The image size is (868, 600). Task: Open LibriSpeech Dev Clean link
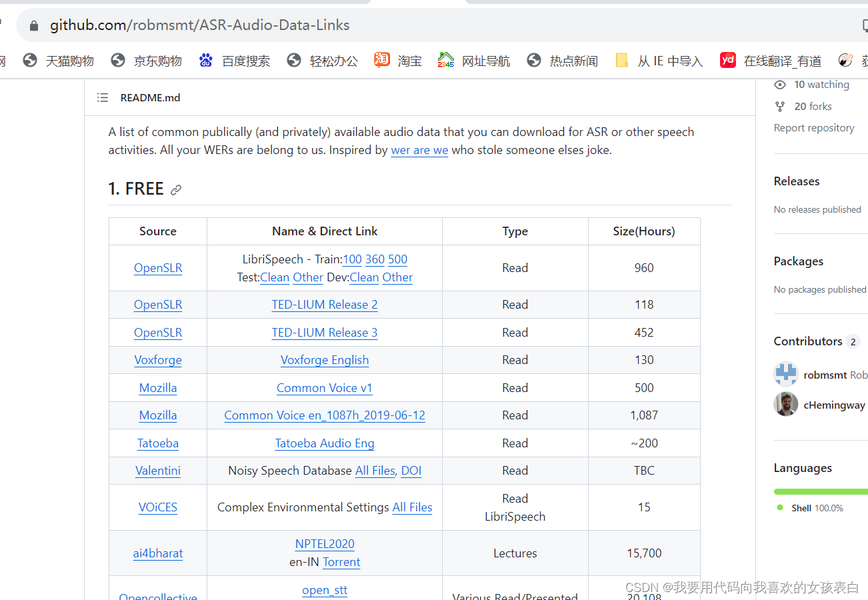click(364, 277)
